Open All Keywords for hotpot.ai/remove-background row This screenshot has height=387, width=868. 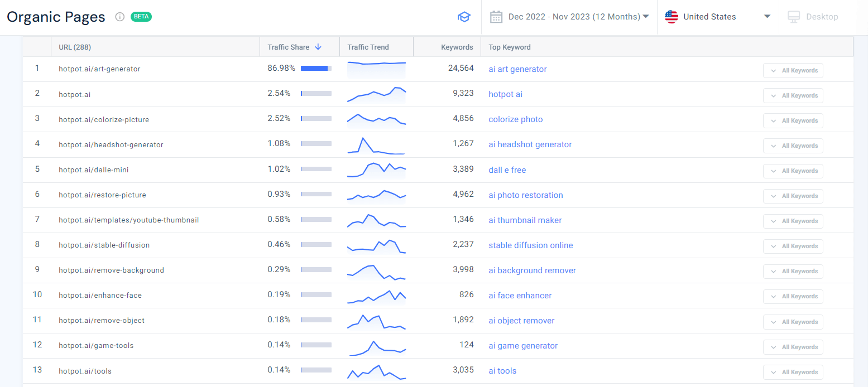(x=793, y=271)
